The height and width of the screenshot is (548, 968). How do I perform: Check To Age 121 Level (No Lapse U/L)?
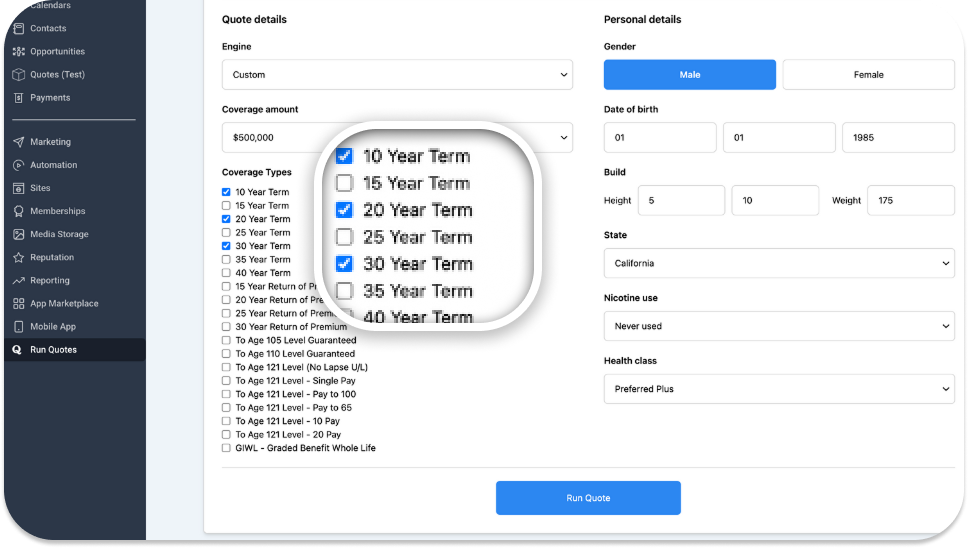(x=226, y=367)
